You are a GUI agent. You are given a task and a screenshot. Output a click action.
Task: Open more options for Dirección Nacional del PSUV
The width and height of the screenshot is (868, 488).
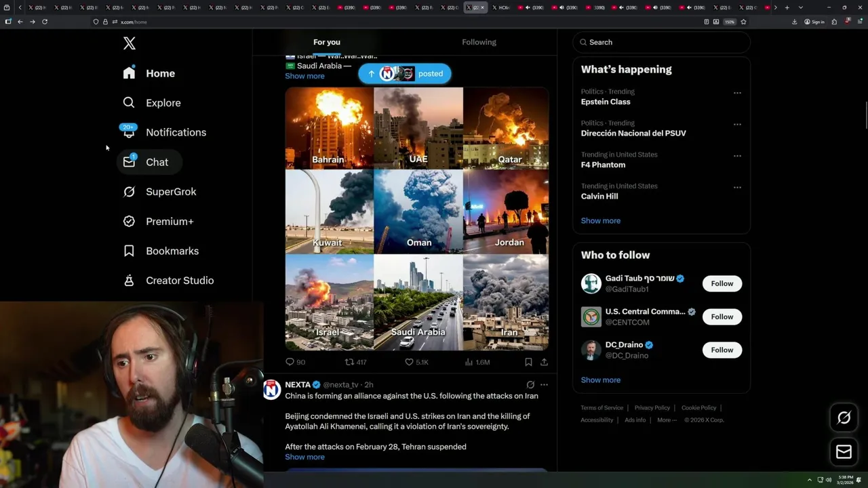coord(737,125)
